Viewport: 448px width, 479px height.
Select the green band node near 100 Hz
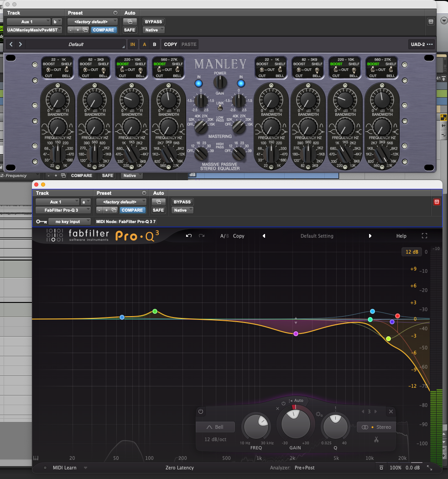click(155, 311)
